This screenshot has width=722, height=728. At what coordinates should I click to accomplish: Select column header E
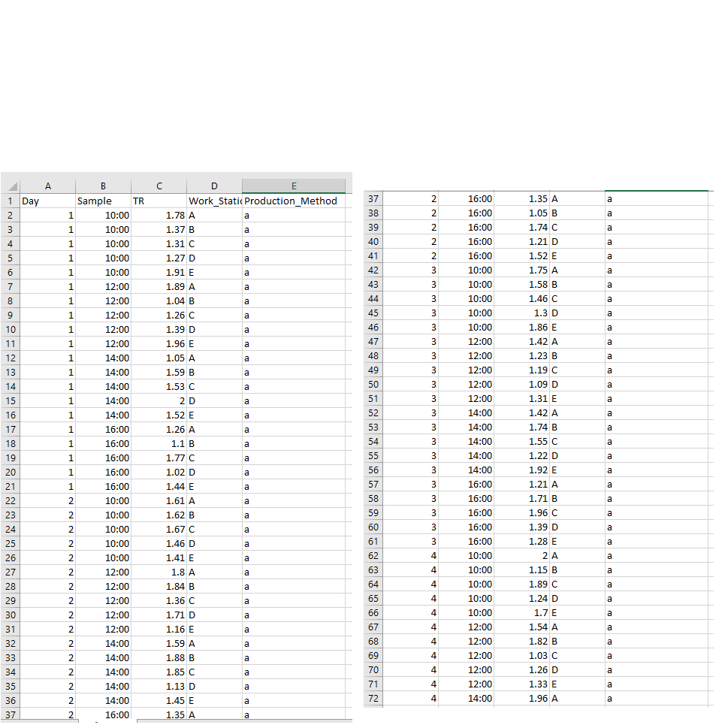coord(294,186)
